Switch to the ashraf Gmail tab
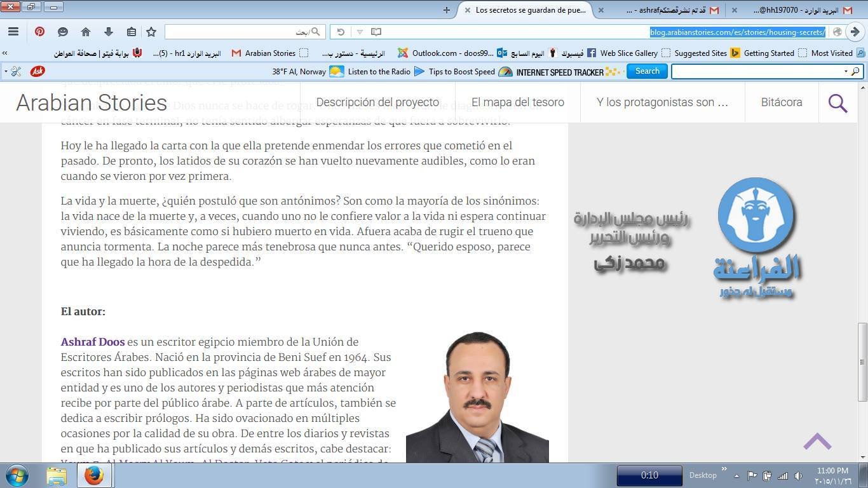This screenshot has width=868, height=488. (667, 10)
